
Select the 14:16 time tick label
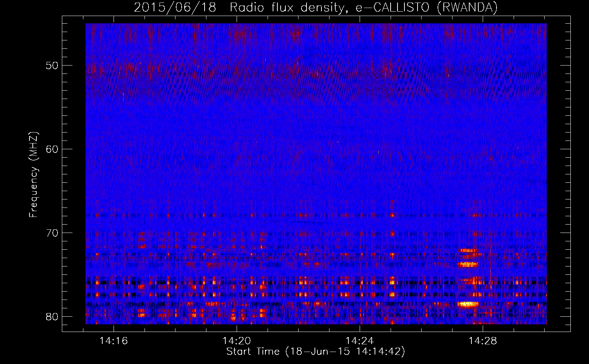tap(114, 341)
